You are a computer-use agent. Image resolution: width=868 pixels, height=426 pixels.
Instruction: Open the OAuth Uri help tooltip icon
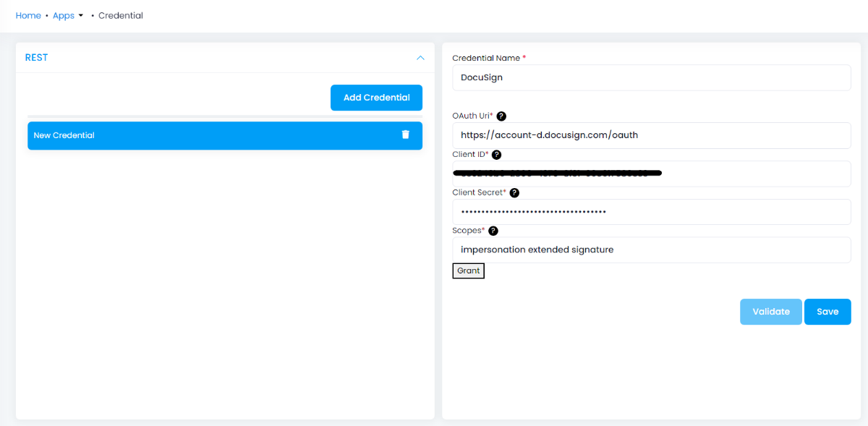click(501, 115)
